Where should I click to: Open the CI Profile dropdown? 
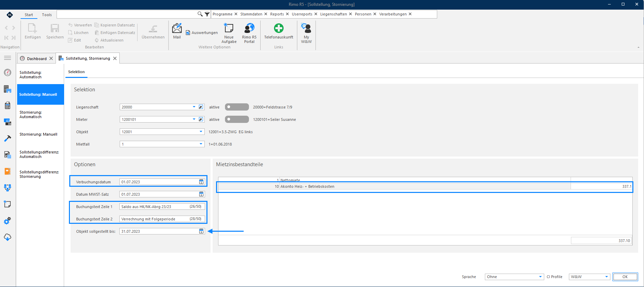[607, 277]
